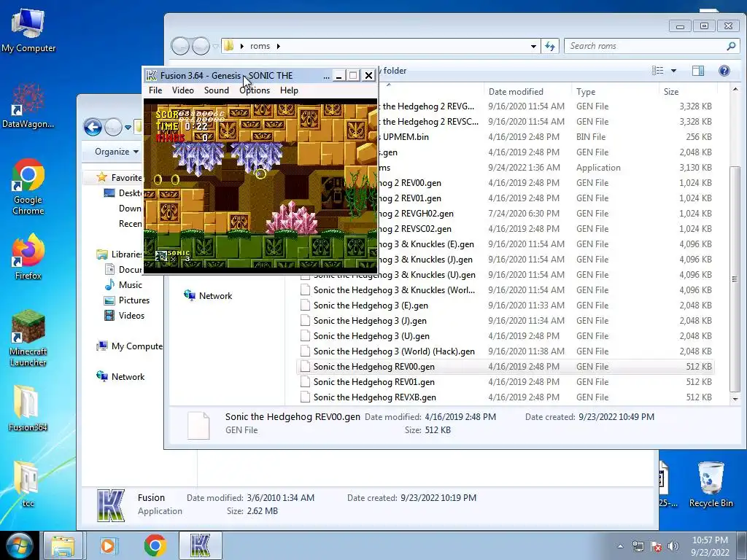Open Videos library in rear window sidebar

click(x=124, y=315)
